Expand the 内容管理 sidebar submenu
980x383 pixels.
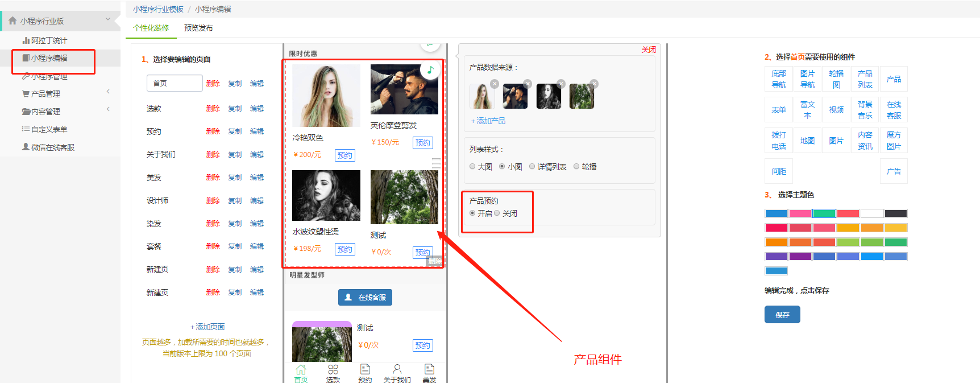[108, 109]
